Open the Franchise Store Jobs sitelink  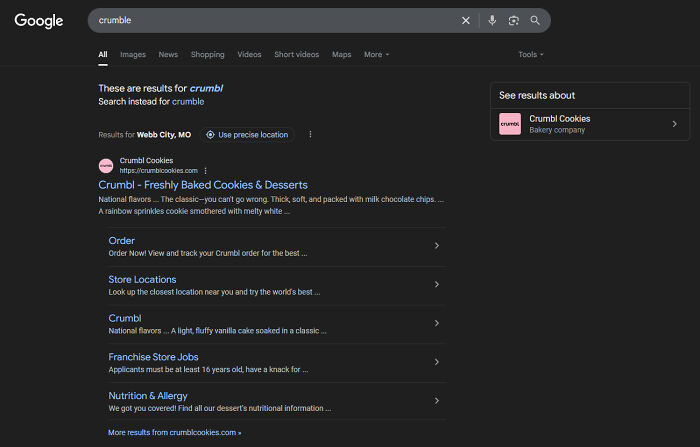click(153, 357)
